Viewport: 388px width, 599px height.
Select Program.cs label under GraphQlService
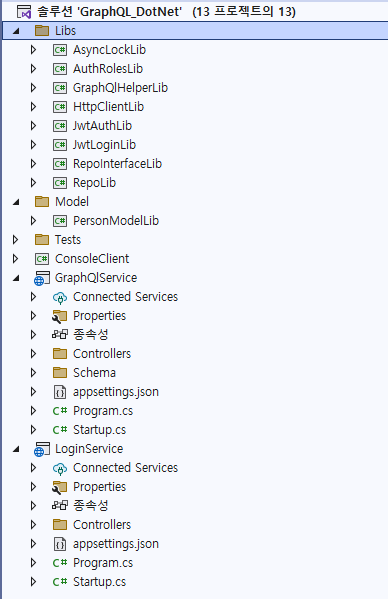[103, 411]
